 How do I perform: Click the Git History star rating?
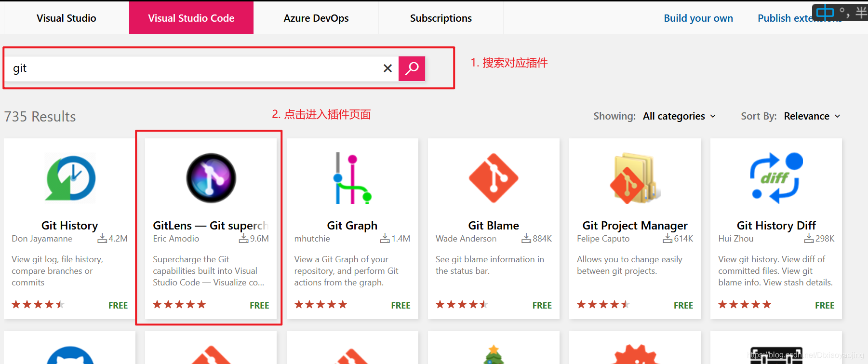coord(38,305)
